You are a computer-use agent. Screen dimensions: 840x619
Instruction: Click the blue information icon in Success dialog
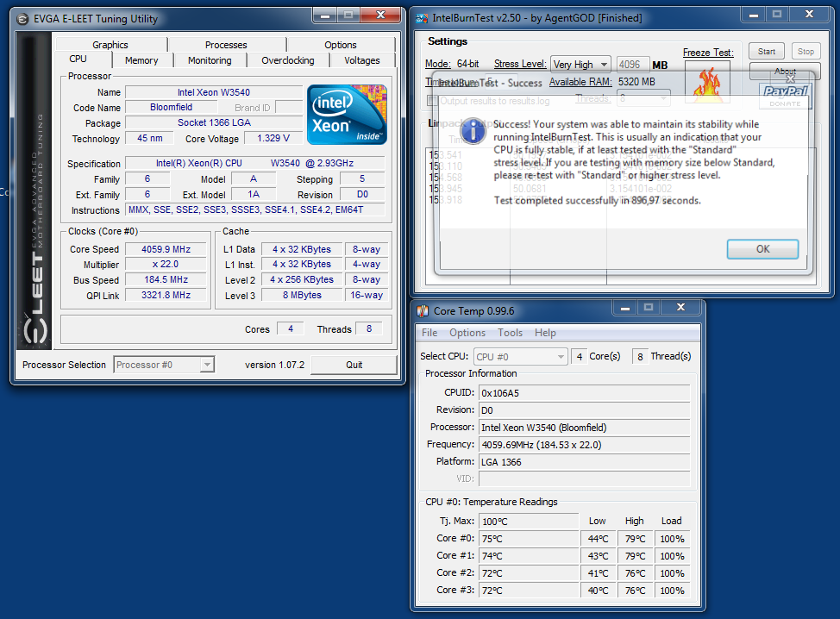(473, 131)
